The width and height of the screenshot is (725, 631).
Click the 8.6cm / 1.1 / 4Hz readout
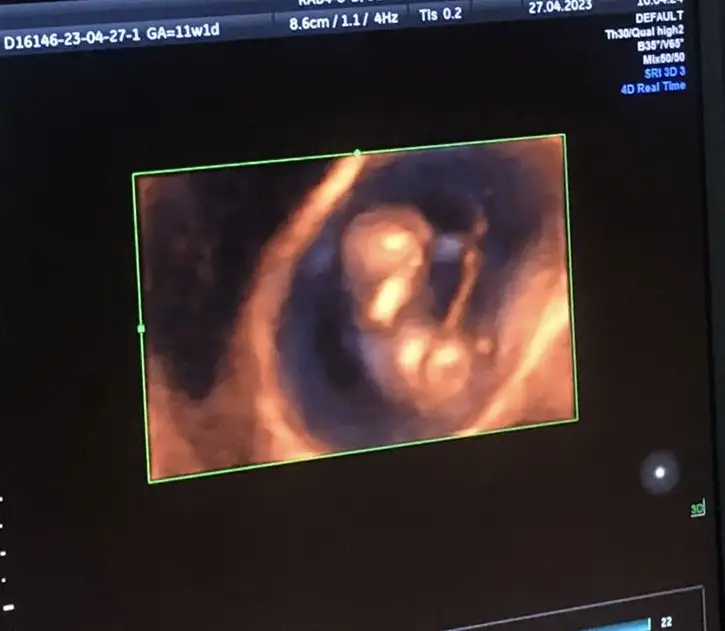click(x=341, y=23)
